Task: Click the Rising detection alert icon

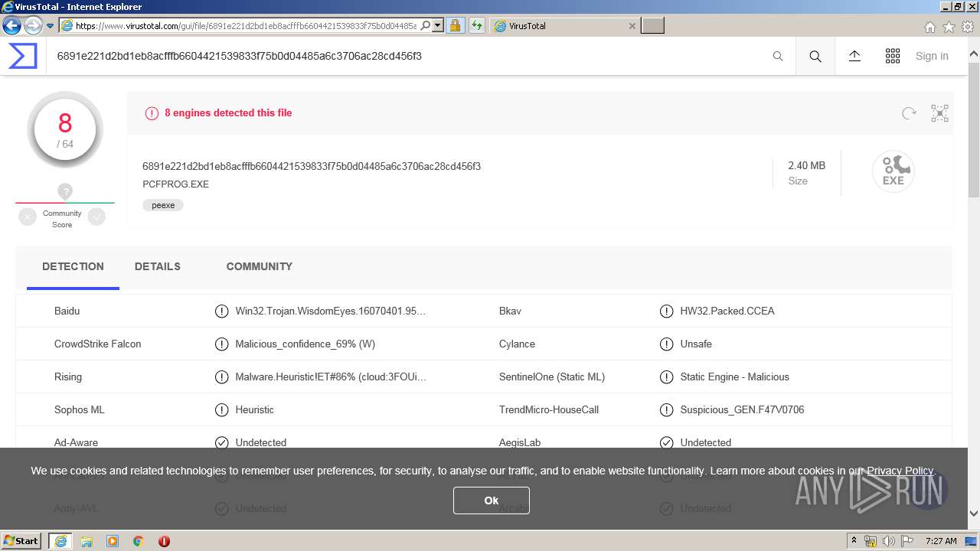Action: click(222, 377)
